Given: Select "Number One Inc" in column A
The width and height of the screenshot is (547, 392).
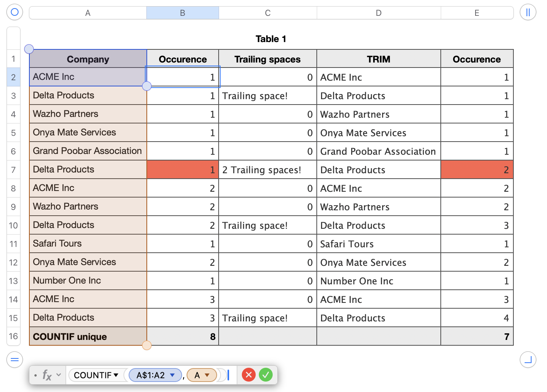Looking at the screenshot, I should (88, 280).
